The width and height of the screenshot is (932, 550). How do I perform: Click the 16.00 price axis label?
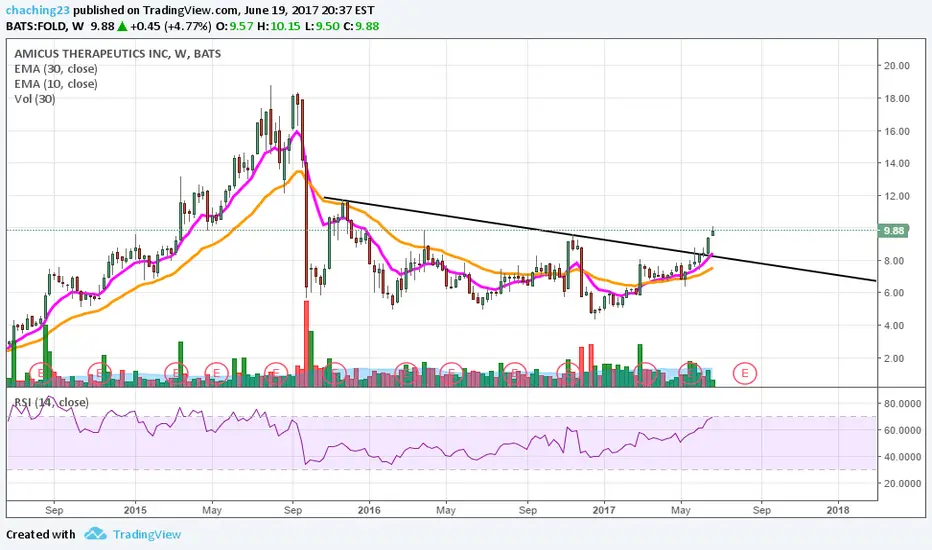tap(896, 131)
